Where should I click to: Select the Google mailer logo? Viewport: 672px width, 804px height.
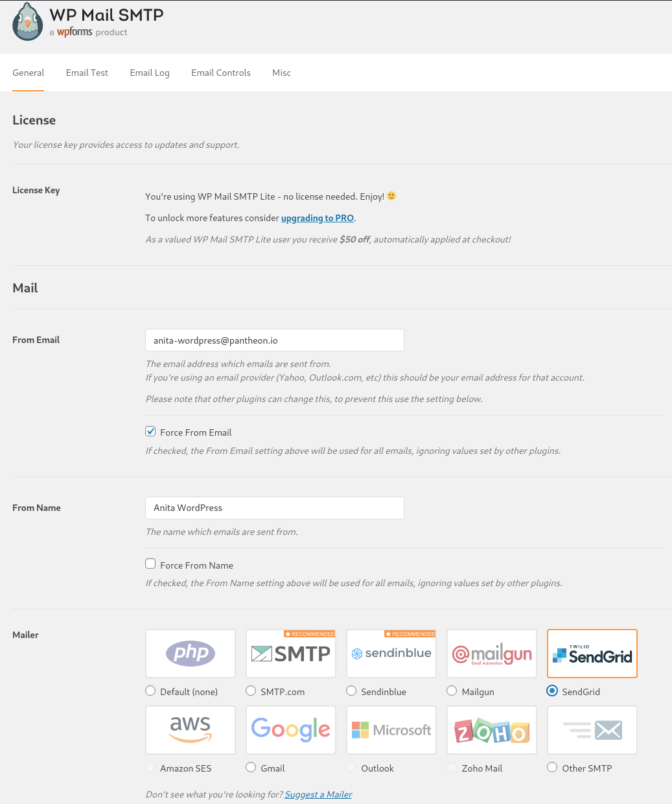pyautogui.click(x=290, y=729)
